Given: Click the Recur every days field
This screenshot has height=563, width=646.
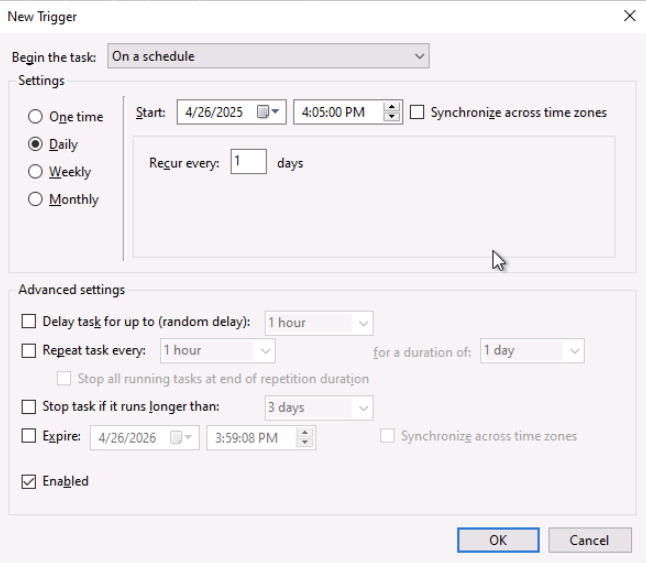Looking at the screenshot, I should pos(248,162).
